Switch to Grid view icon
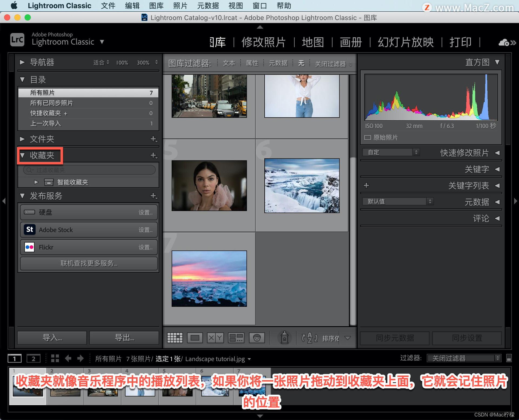Viewport: 519px width, 420px height. [x=175, y=338]
